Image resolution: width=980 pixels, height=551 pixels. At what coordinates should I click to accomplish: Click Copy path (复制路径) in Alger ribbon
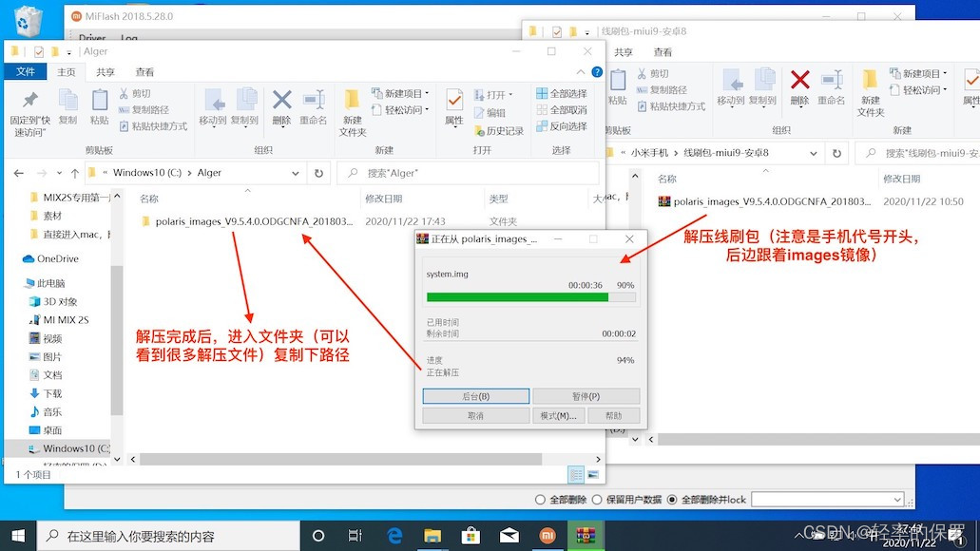[x=144, y=109]
